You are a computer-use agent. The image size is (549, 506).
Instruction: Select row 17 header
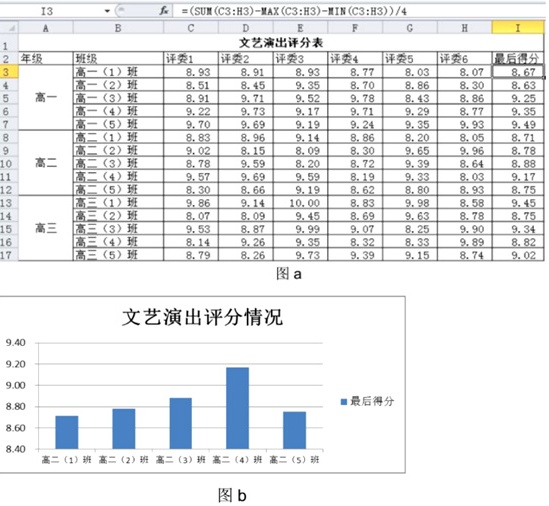[x=9, y=255]
